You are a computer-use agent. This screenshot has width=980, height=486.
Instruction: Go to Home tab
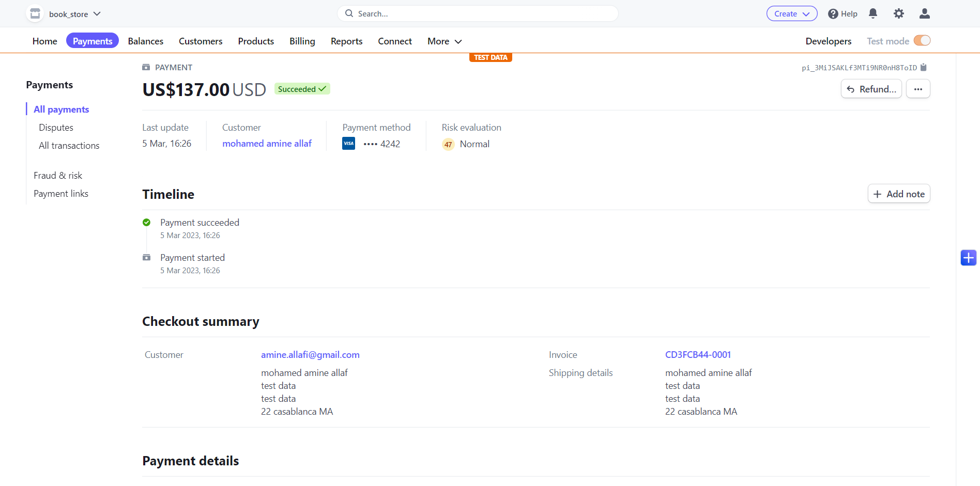click(x=45, y=41)
